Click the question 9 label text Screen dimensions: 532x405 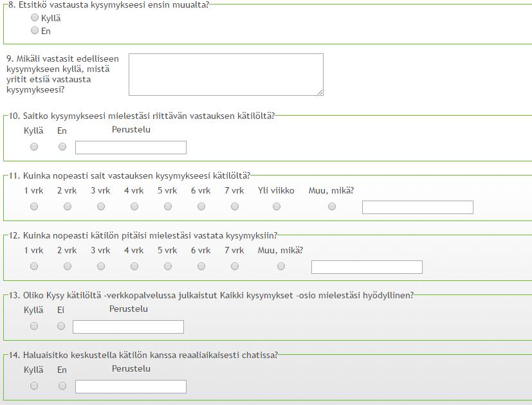[x=62, y=75]
